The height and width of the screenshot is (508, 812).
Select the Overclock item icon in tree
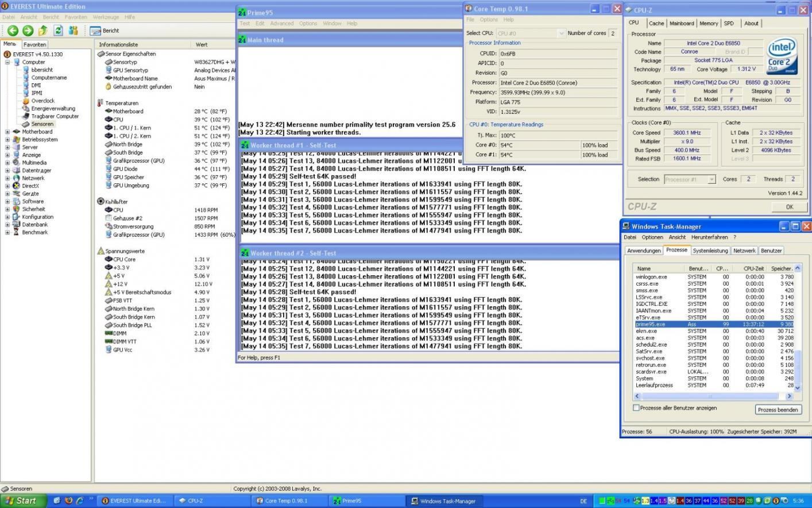point(26,101)
